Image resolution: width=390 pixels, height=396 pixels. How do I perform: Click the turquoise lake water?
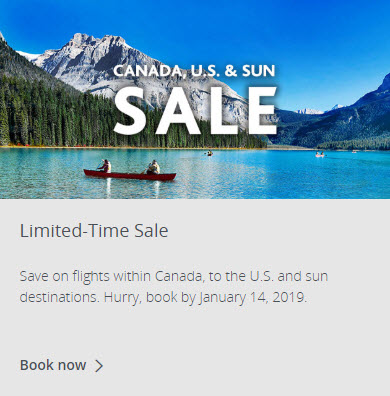[267, 177]
